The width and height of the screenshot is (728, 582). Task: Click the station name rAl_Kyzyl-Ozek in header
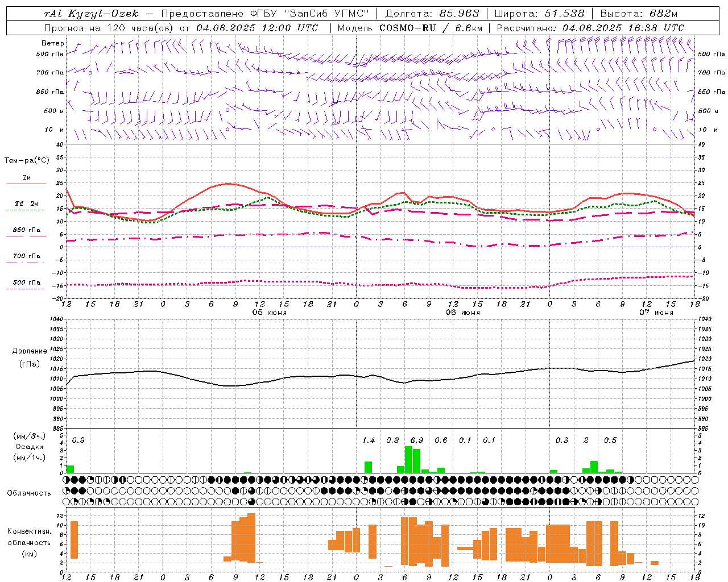91,14
